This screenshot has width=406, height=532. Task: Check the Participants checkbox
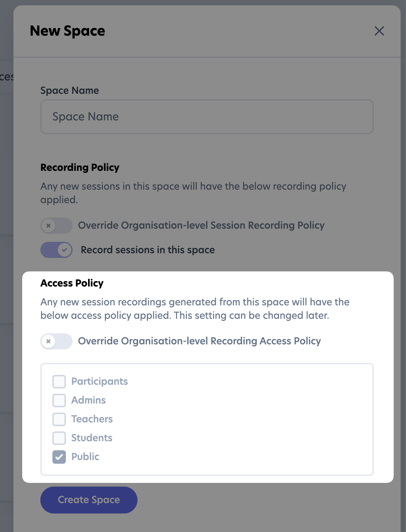(59, 382)
